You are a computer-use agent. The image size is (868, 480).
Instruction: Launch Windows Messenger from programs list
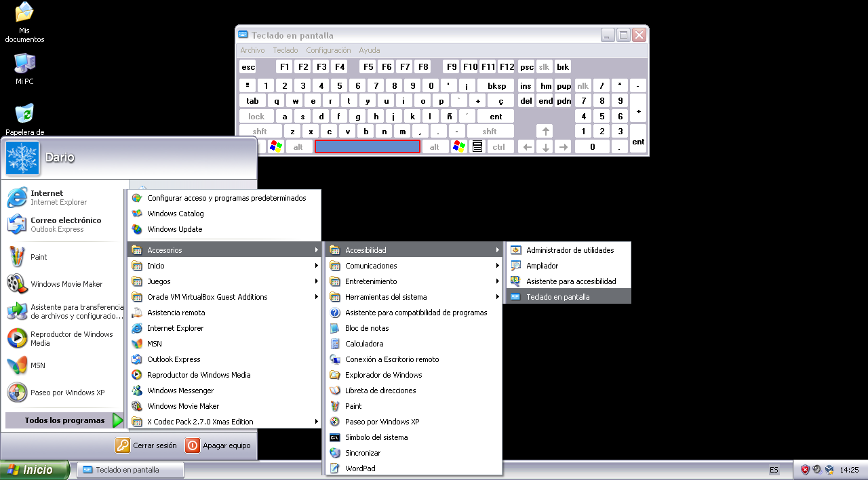pos(224,391)
